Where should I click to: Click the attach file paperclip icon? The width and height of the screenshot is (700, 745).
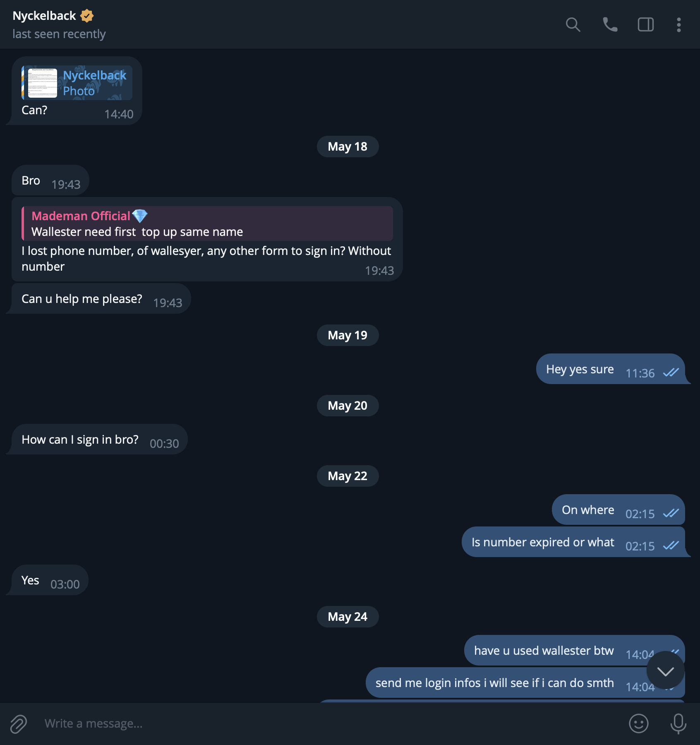(19, 724)
